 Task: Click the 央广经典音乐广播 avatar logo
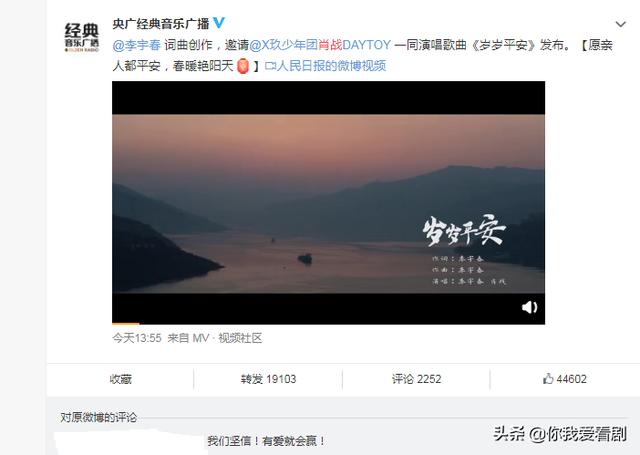[82, 37]
